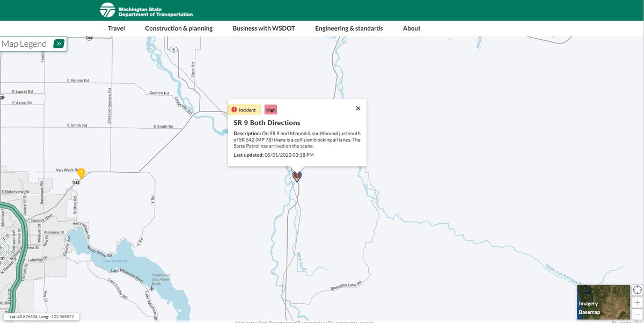Zoom in using the plus icon
The image size is (644, 323).
[x=638, y=302]
